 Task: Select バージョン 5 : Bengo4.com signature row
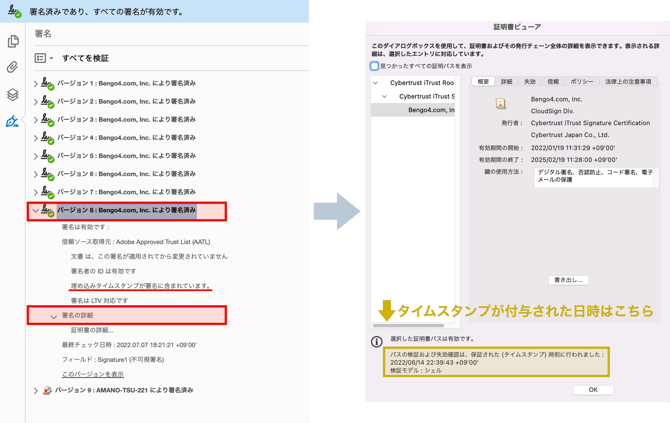tap(126, 156)
